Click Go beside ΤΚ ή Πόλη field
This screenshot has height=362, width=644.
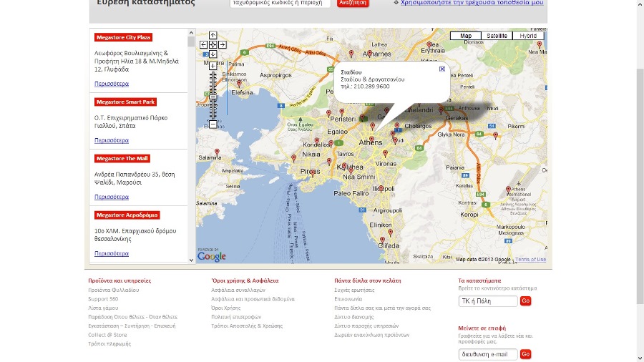(525, 301)
